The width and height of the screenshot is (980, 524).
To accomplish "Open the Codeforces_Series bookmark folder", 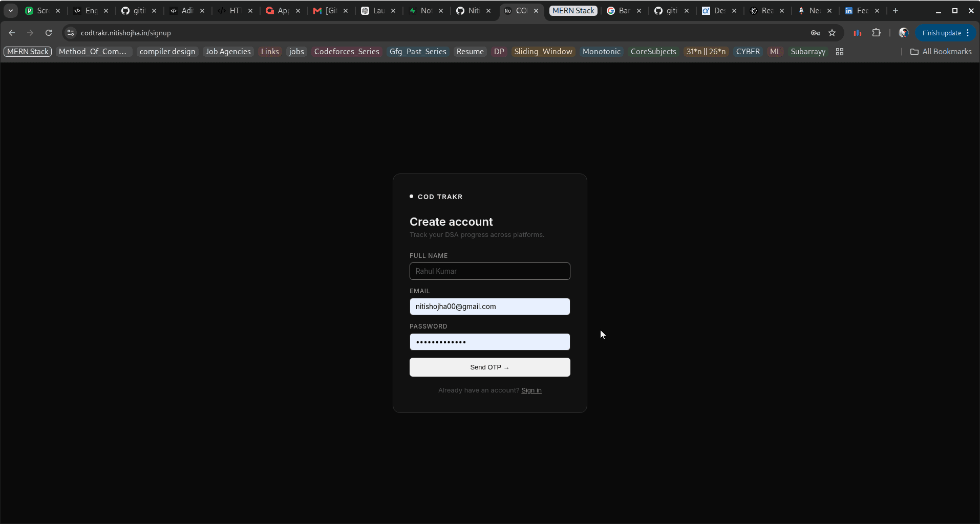I will tap(347, 52).
